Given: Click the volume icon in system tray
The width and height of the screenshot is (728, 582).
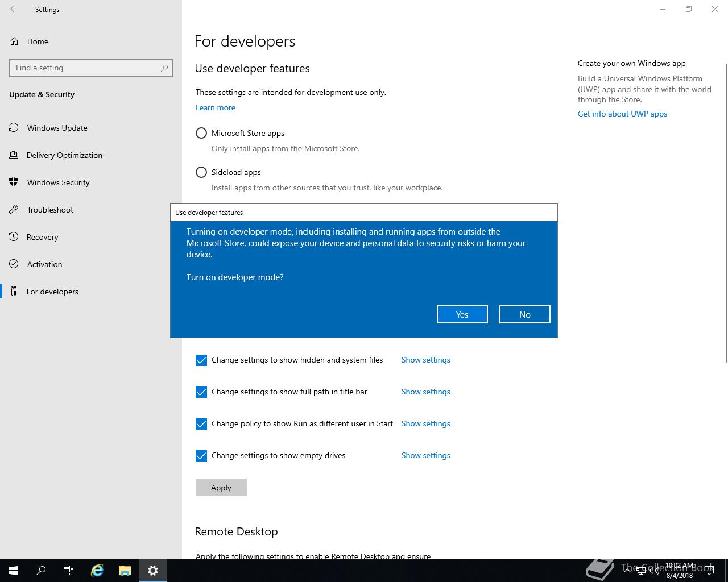Looking at the screenshot, I should pos(655,571).
